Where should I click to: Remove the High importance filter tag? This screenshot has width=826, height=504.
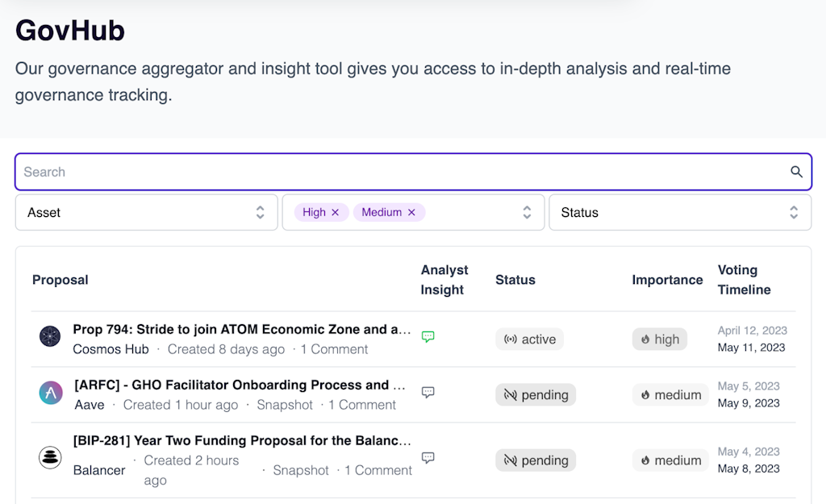[335, 212]
